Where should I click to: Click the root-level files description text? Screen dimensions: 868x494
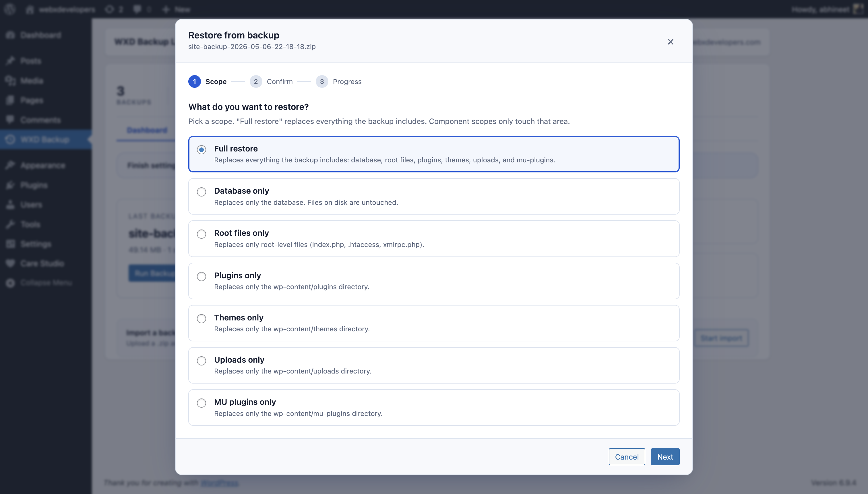319,244
